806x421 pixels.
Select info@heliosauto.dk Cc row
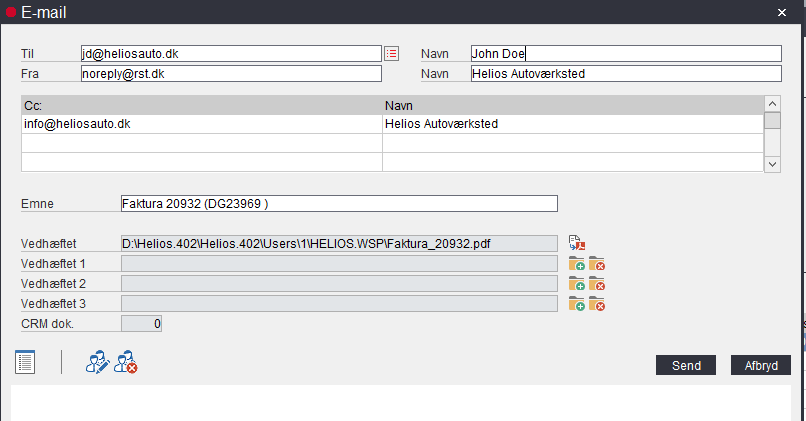pyautogui.click(x=200, y=124)
